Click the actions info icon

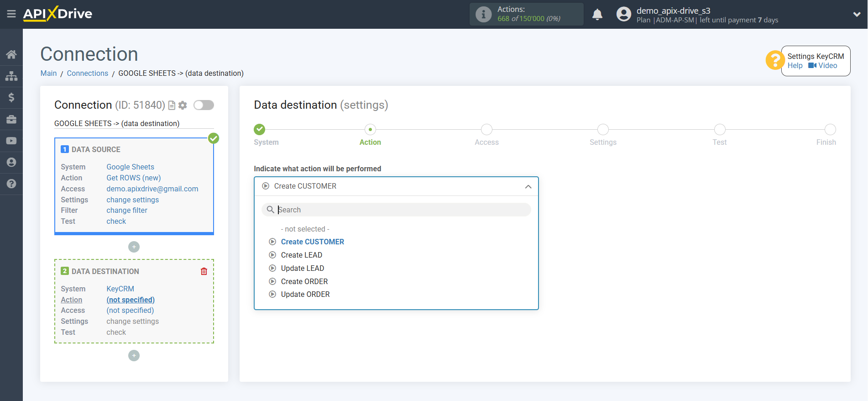(483, 14)
